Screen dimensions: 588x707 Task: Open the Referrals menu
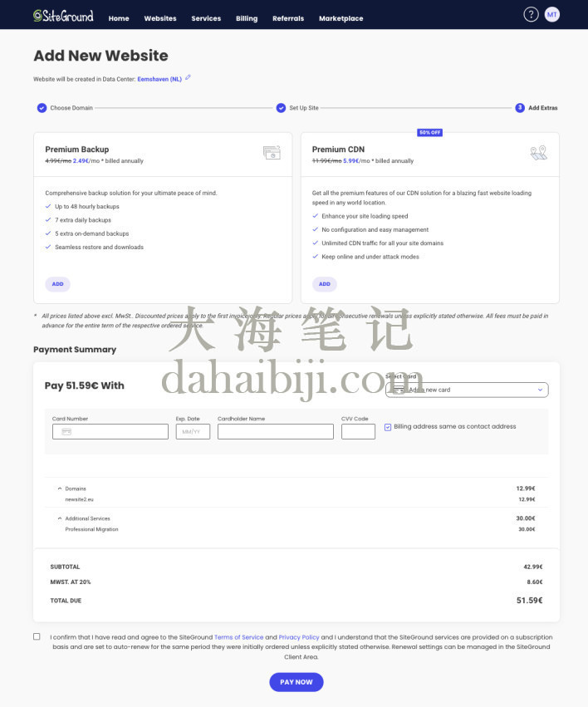(x=288, y=18)
